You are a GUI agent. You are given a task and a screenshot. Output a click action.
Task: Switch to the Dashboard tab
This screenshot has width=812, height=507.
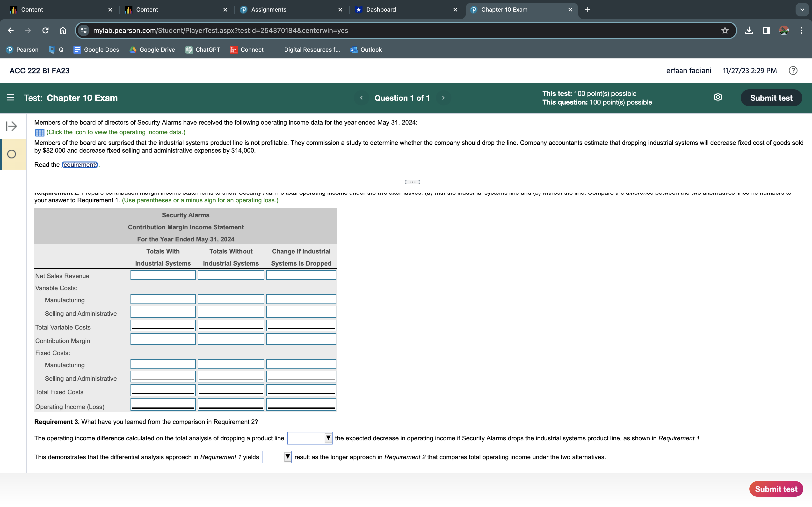[381, 9]
